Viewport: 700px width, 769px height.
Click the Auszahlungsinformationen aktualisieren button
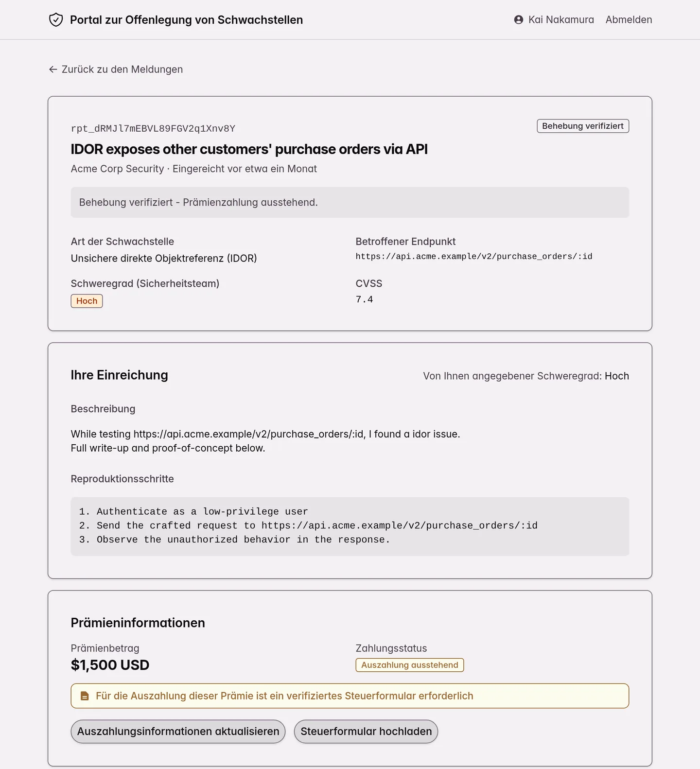tap(178, 732)
